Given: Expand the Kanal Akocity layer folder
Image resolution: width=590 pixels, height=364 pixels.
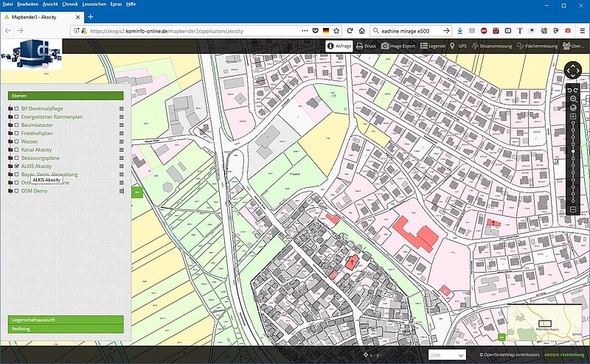Looking at the screenshot, I should [10, 150].
